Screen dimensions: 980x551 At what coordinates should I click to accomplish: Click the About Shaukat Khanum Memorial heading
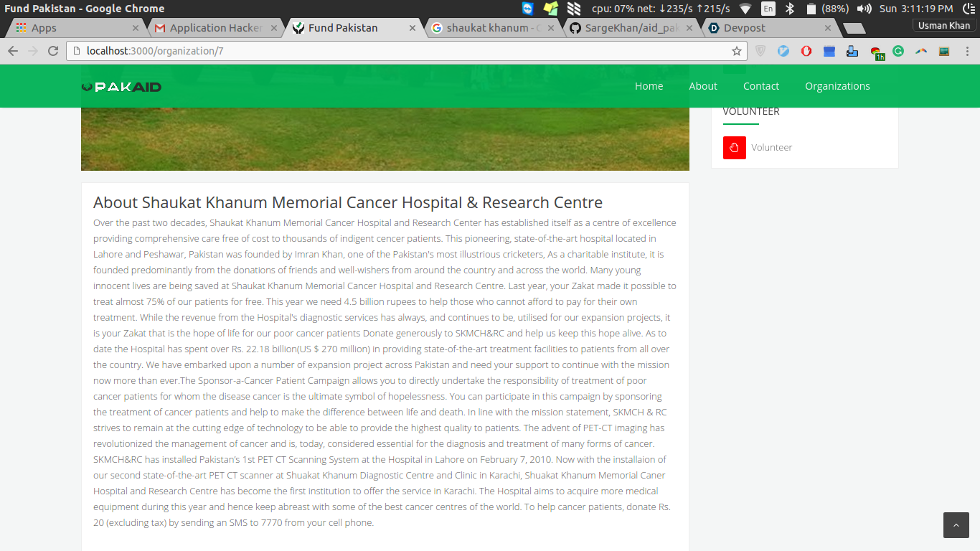(348, 202)
